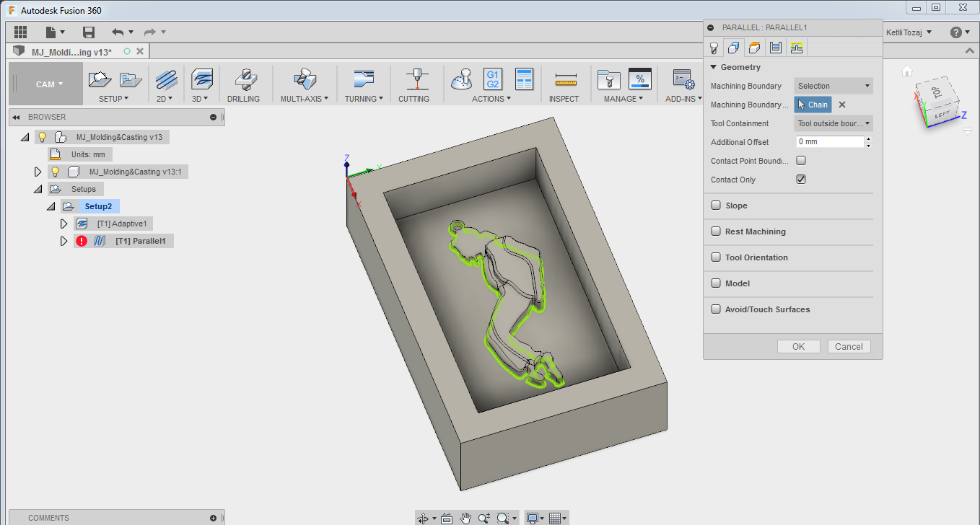Click Cancel in the Parallel dialog
Screen dimensions: 980x525
point(849,346)
